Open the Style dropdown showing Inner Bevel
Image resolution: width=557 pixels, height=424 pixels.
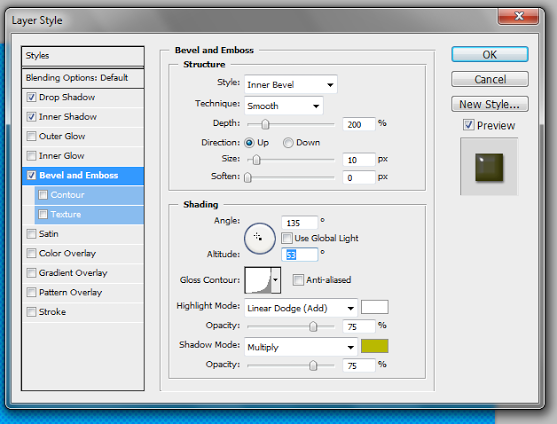[291, 85]
